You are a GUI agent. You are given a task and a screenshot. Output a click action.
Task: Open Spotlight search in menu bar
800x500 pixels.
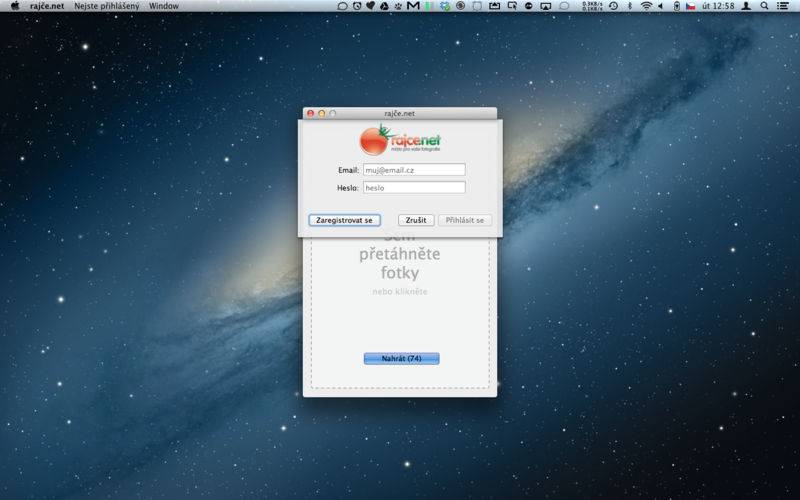764,6
